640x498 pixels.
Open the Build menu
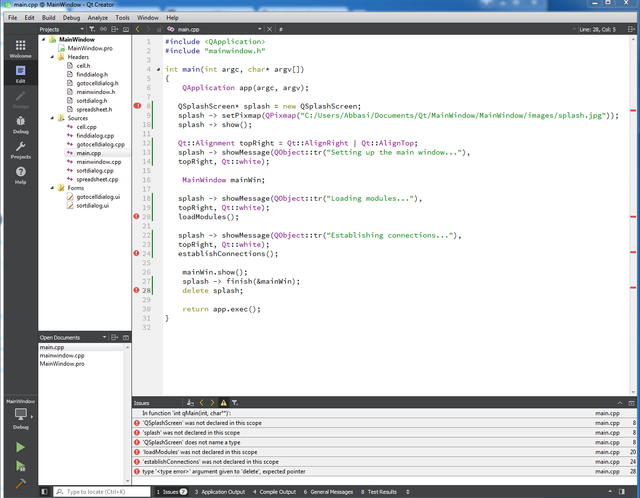click(48, 18)
